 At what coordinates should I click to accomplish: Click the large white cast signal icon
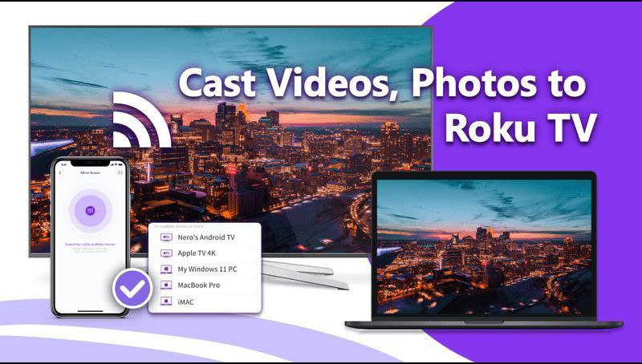coord(141,119)
